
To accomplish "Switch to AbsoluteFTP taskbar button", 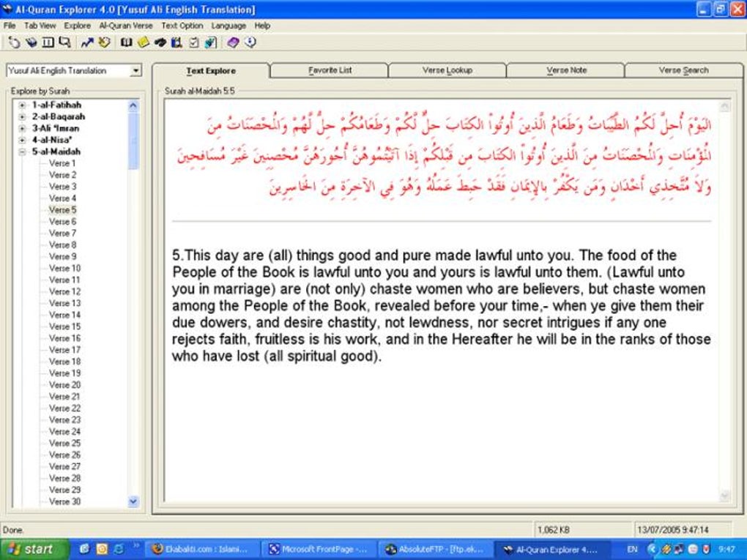I will (436, 550).
